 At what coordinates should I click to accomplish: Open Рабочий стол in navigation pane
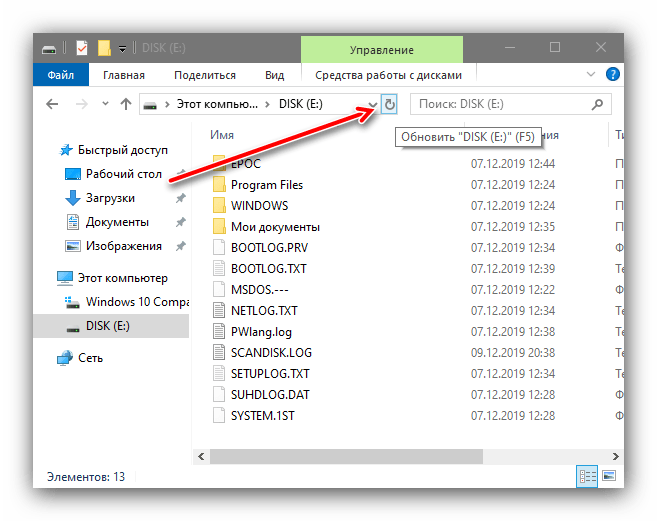tap(124, 174)
